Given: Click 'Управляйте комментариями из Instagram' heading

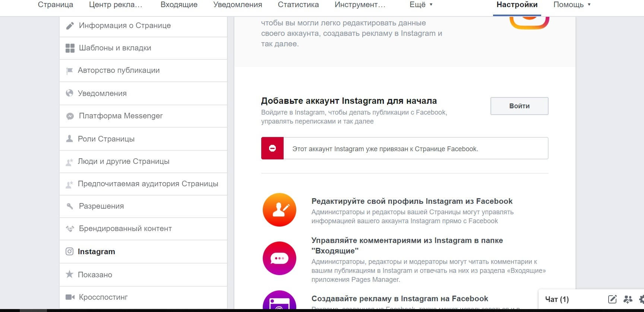Looking at the screenshot, I should 407,246.
